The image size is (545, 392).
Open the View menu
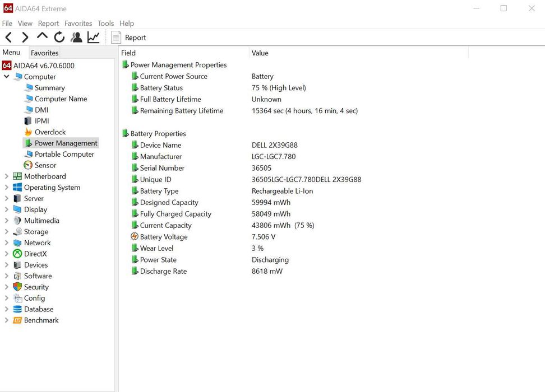[25, 24]
